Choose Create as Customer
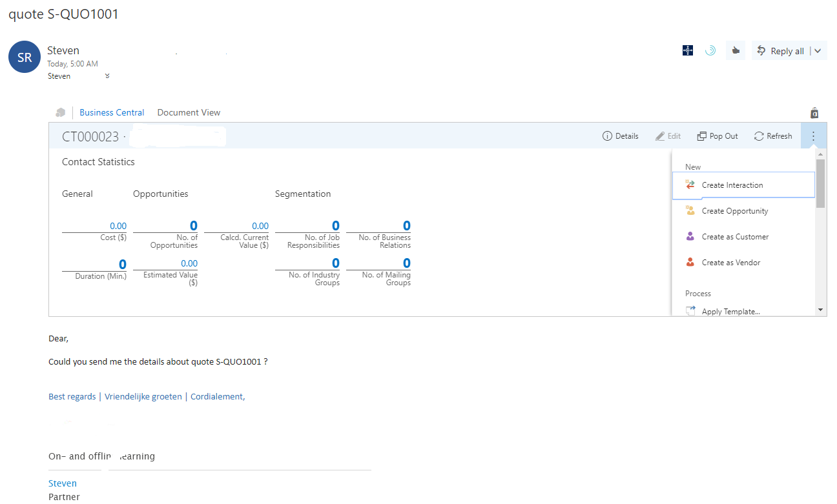837x504 pixels. pos(743,237)
